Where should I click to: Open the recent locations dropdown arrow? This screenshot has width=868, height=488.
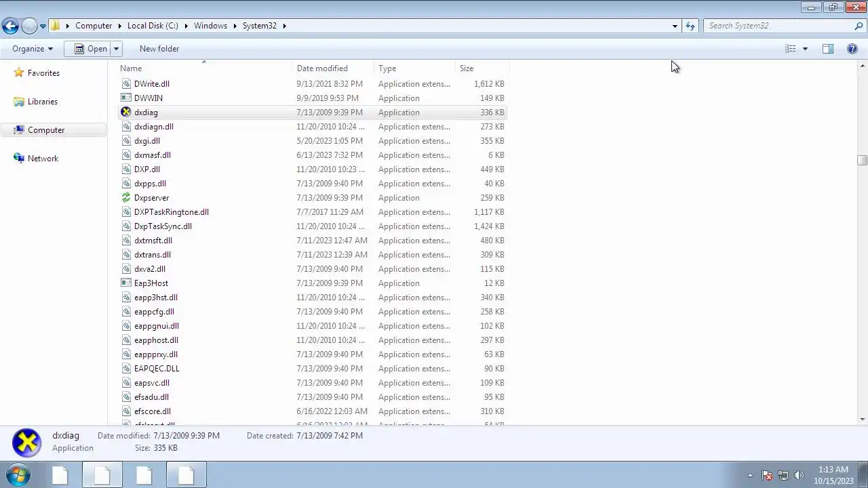tap(43, 26)
